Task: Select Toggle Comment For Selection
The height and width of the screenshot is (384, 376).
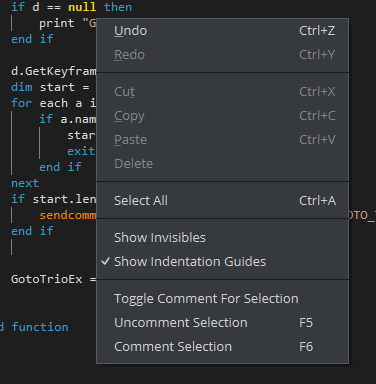Action: click(222, 299)
